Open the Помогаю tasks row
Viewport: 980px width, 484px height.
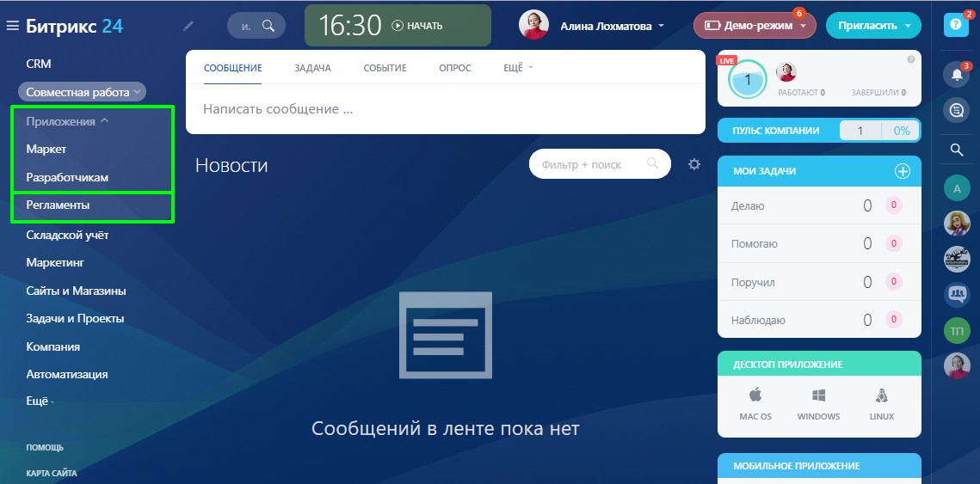[819, 243]
